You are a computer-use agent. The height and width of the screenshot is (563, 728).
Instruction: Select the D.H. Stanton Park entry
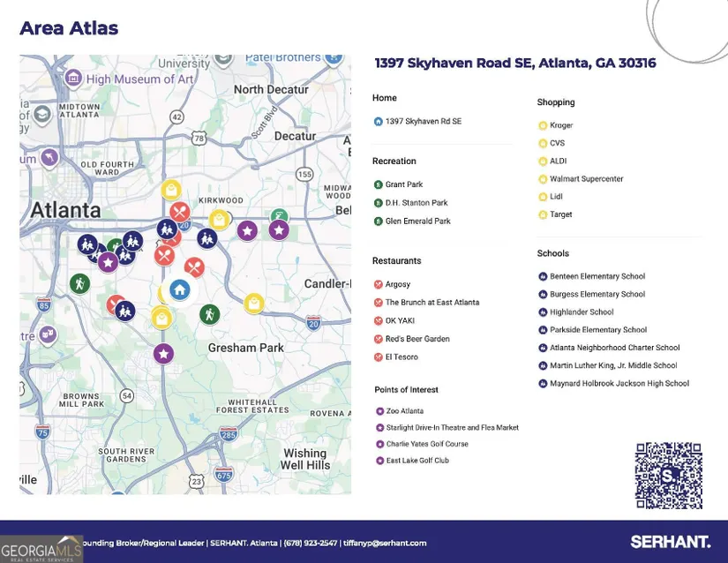(410, 203)
